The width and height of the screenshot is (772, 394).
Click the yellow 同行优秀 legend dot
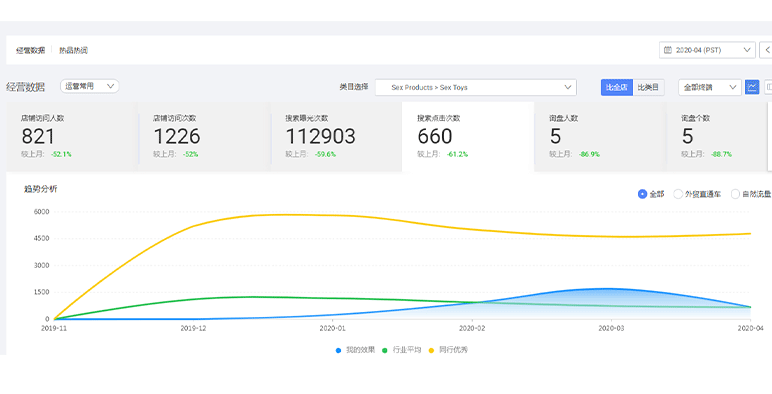(431, 350)
